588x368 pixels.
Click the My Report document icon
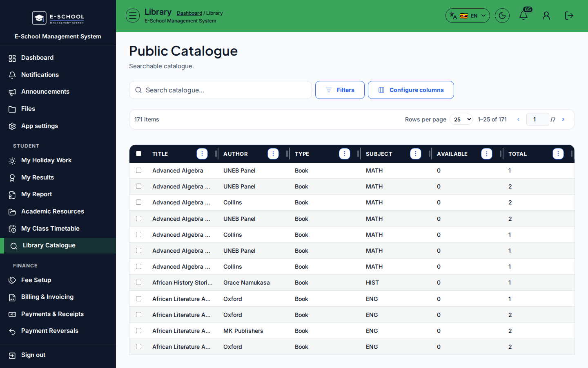point(12,195)
